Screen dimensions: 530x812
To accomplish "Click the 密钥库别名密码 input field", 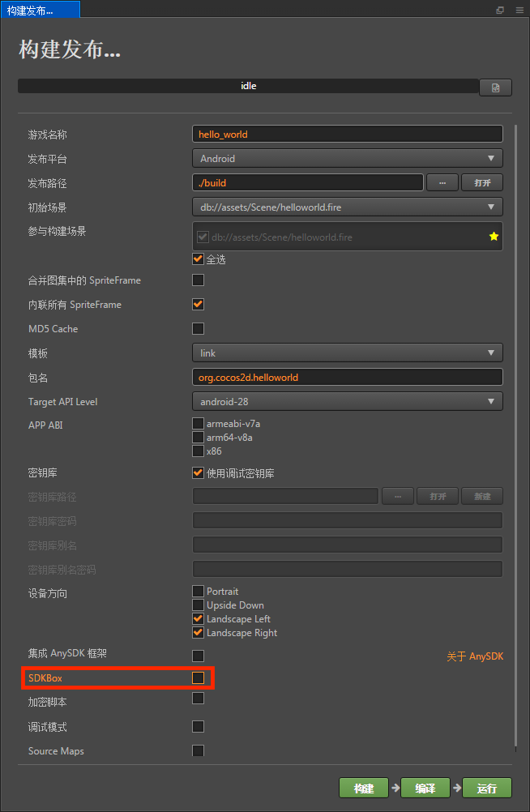I will pos(348,569).
